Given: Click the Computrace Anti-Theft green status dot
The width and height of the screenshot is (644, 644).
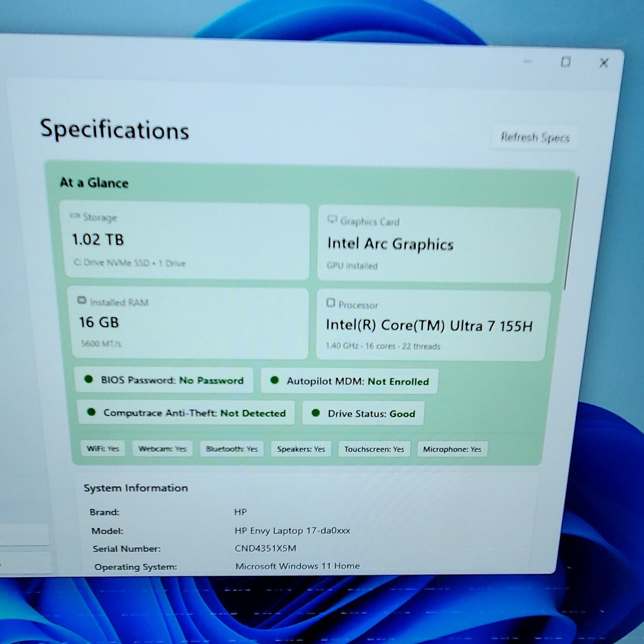Looking at the screenshot, I should [x=91, y=412].
